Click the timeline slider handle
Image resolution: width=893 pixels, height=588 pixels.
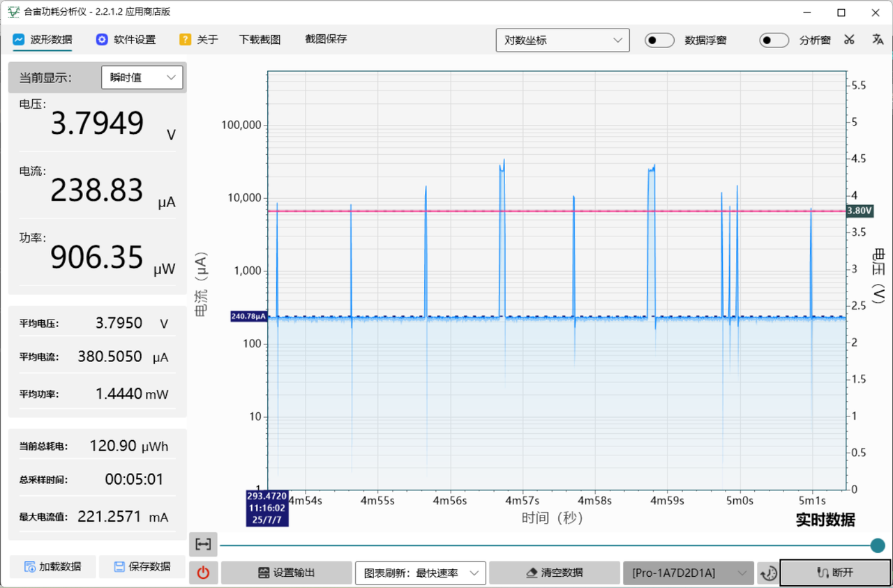click(x=878, y=545)
